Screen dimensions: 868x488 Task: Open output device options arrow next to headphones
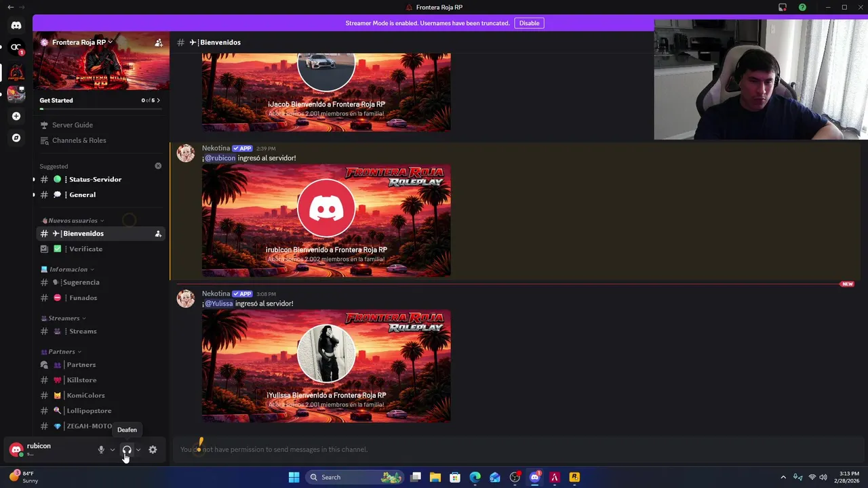click(x=138, y=449)
